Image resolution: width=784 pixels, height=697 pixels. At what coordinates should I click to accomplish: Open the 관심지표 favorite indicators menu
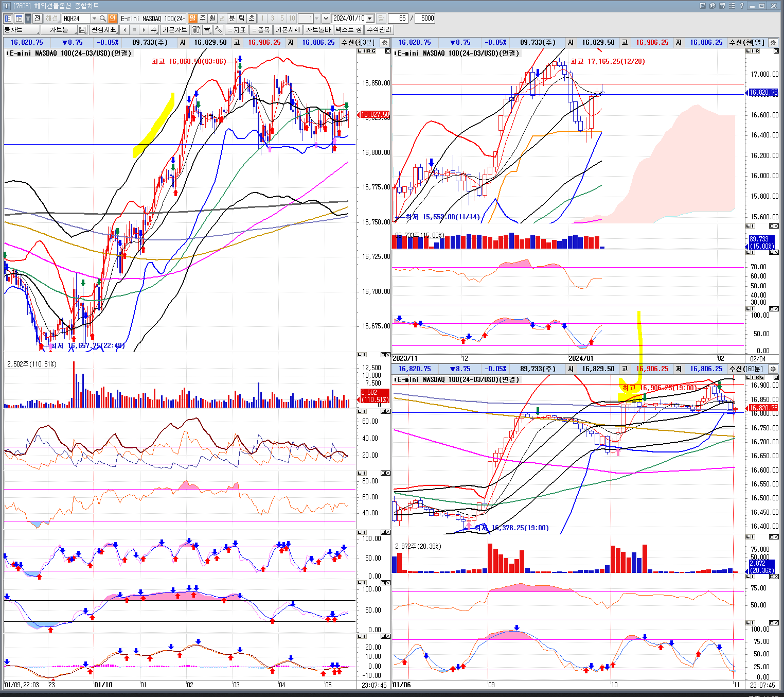tap(104, 30)
